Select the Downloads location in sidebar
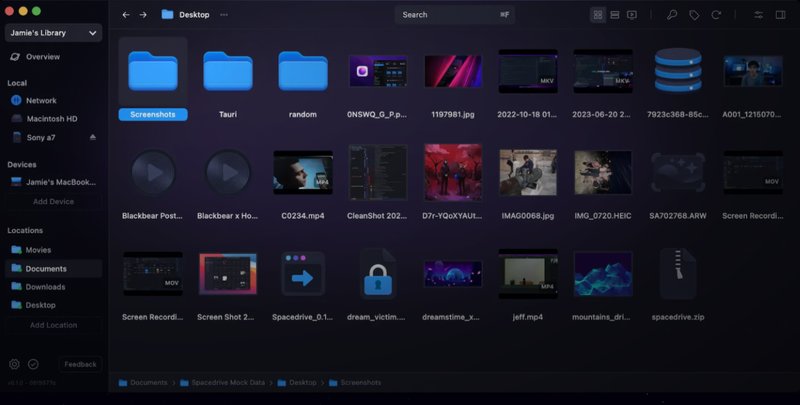 (x=45, y=287)
